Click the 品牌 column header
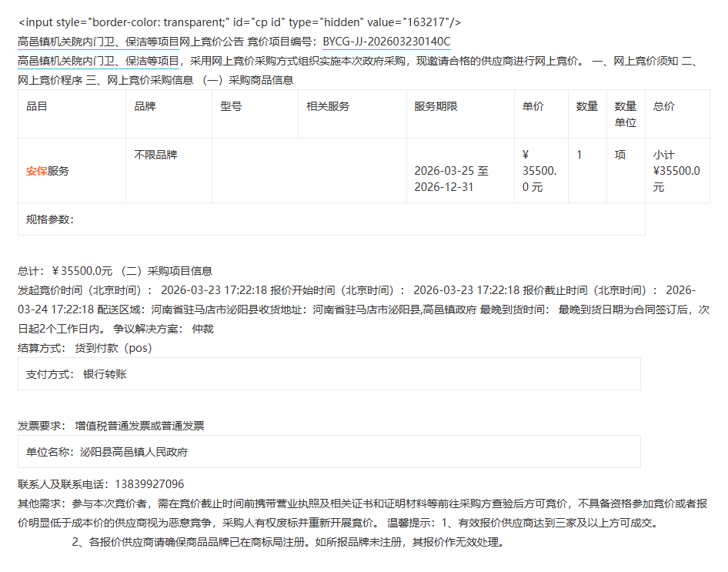Screen dimensions: 728x572 (x=145, y=106)
